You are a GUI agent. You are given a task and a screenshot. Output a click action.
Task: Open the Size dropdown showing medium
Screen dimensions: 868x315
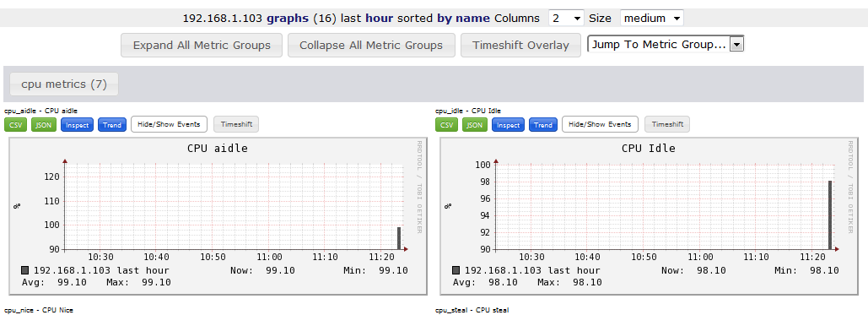pos(652,19)
